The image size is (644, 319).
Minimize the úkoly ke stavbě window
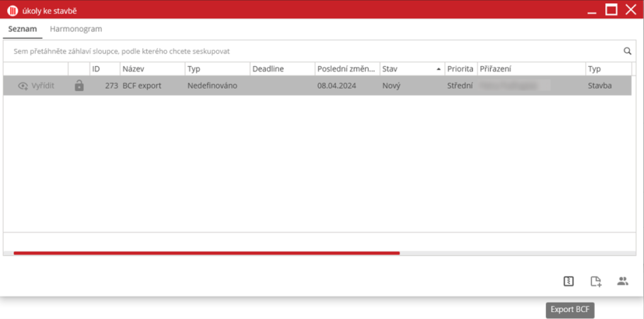pos(591,9)
